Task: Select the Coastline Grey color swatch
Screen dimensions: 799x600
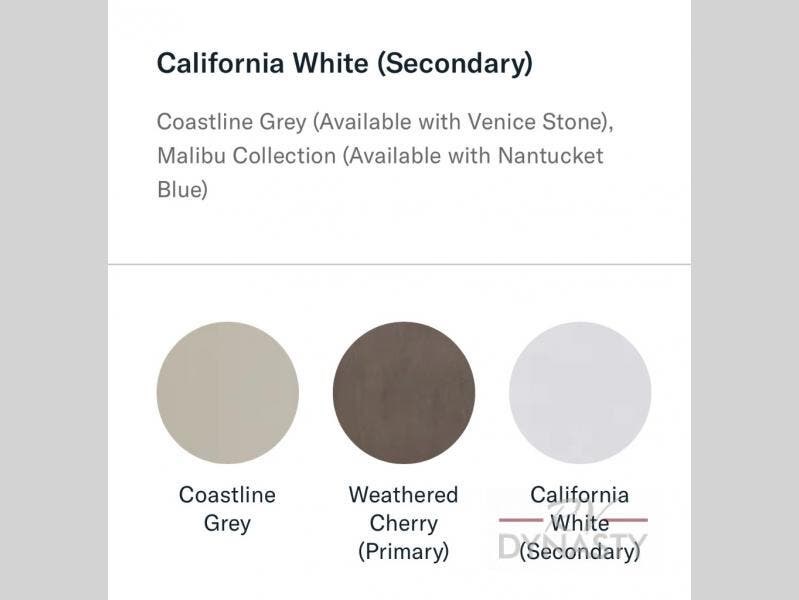Action: point(227,393)
